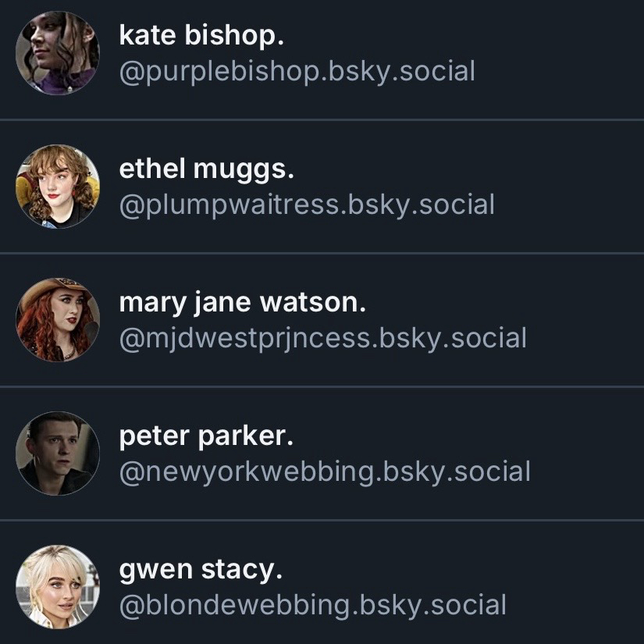Choose the ethel muggs list row

pyautogui.click(x=546, y=187)
